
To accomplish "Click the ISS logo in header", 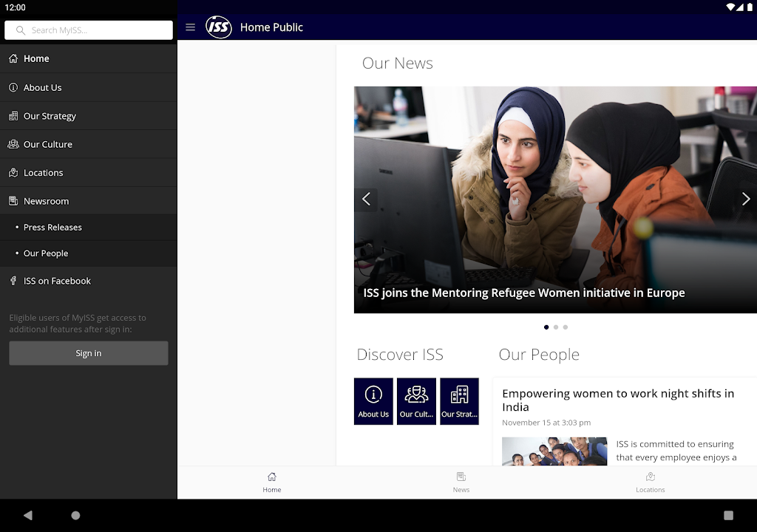I will [219, 27].
